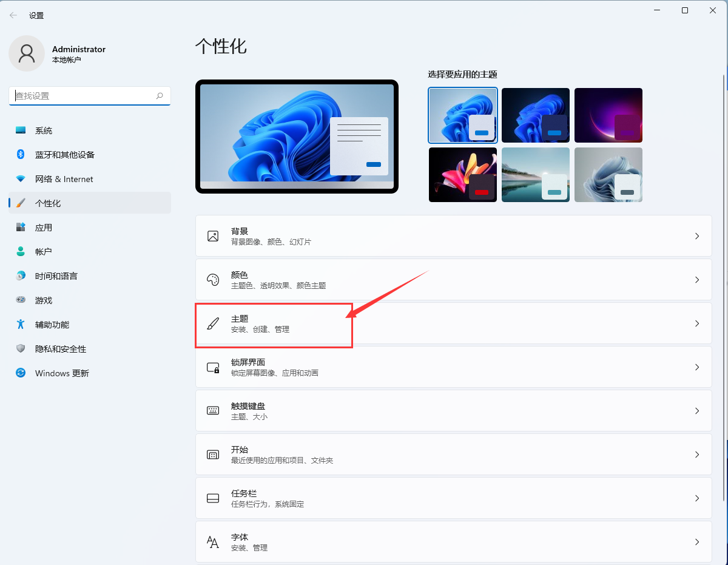Expand the 颜色 row chevron
This screenshot has height=565, width=728.
pyautogui.click(x=697, y=280)
